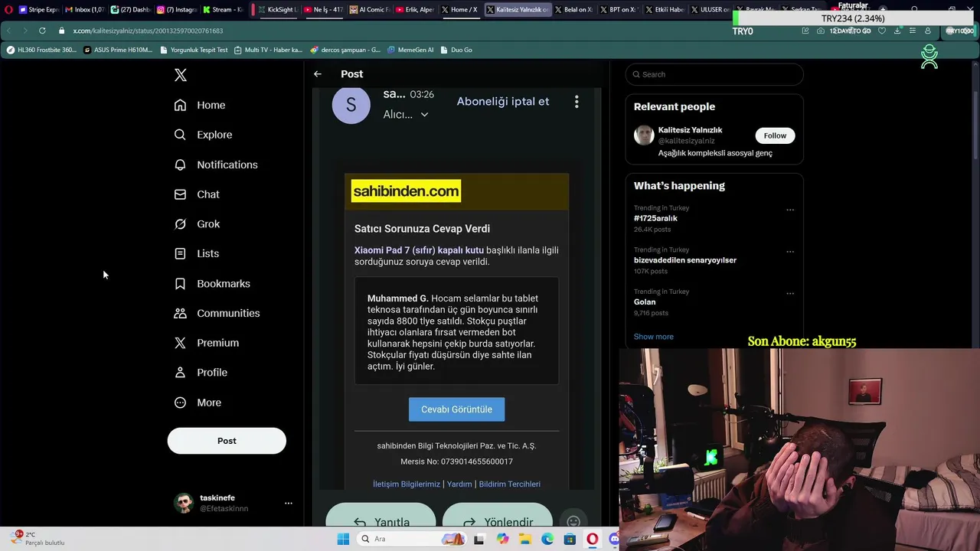Viewport: 980px width, 551px height.
Task: Click the white Post button
Action: (x=227, y=441)
